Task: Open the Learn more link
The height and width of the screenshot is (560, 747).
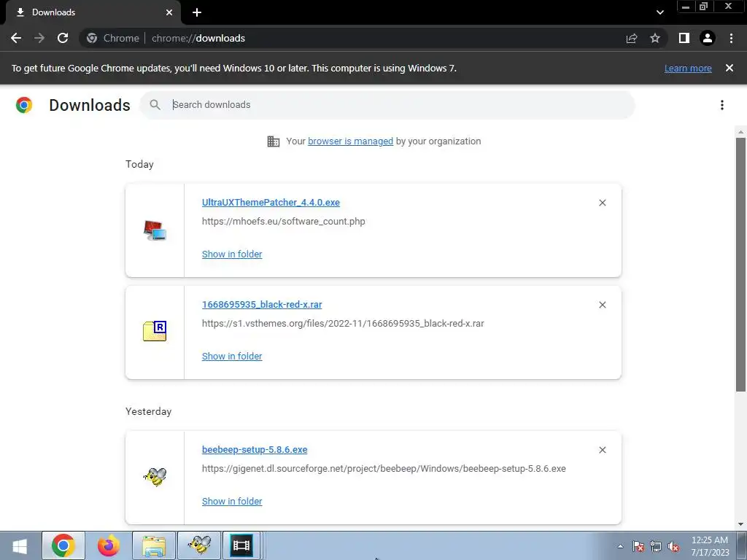Action: pos(688,68)
